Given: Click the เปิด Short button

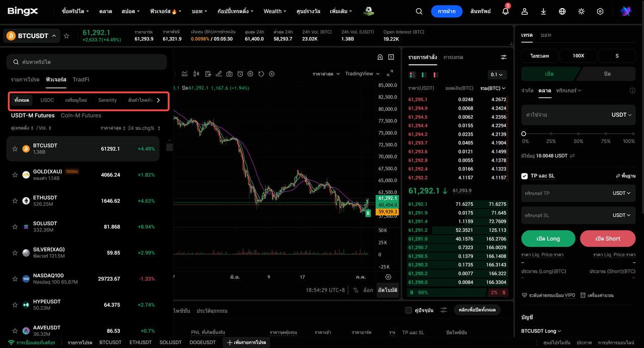Looking at the screenshot, I should pyautogui.click(x=608, y=238).
